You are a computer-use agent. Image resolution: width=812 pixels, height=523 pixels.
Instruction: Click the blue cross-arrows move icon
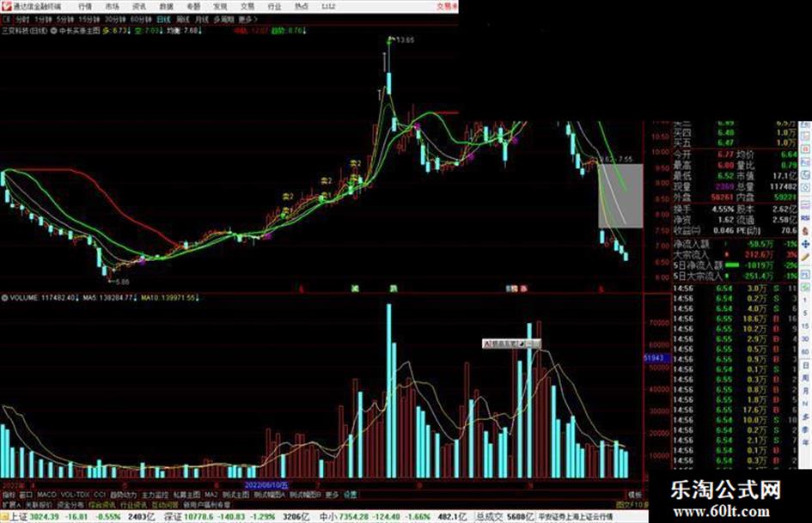click(x=805, y=244)
